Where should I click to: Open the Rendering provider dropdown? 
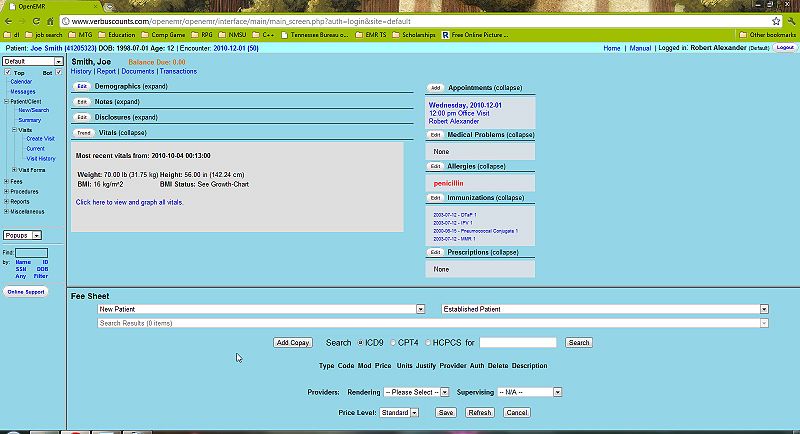click(416, 393)
